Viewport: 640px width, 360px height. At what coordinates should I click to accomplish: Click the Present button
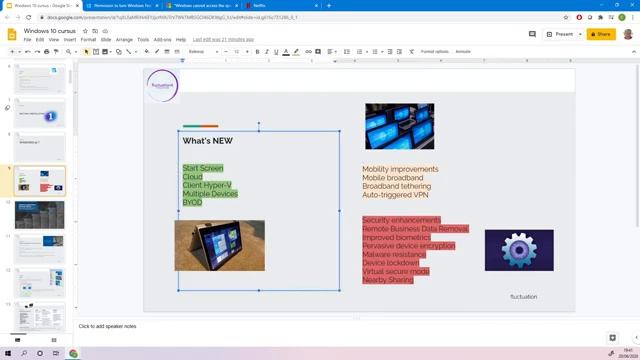pos(560,34)
